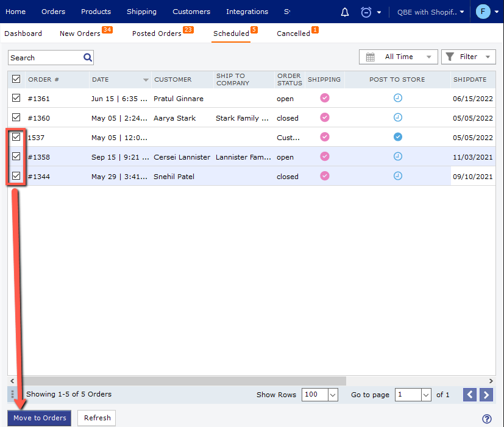The height and width of the screenshot is (427, 504).
Task: Click the Refresh button
Action: [x=97, y=418]
